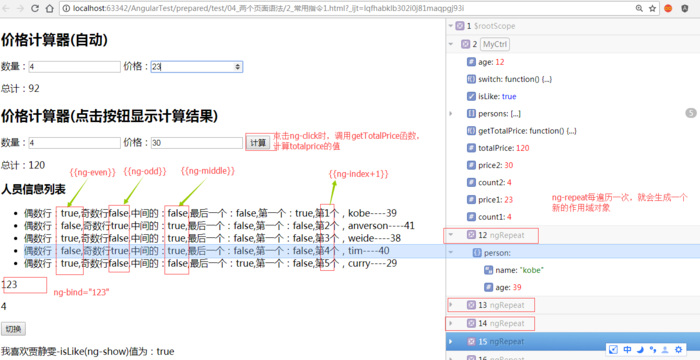This screenshot has height=360, width=700.
Task: Expand the 14 ngRepeat scope
Action: click(x=451, y=323)
